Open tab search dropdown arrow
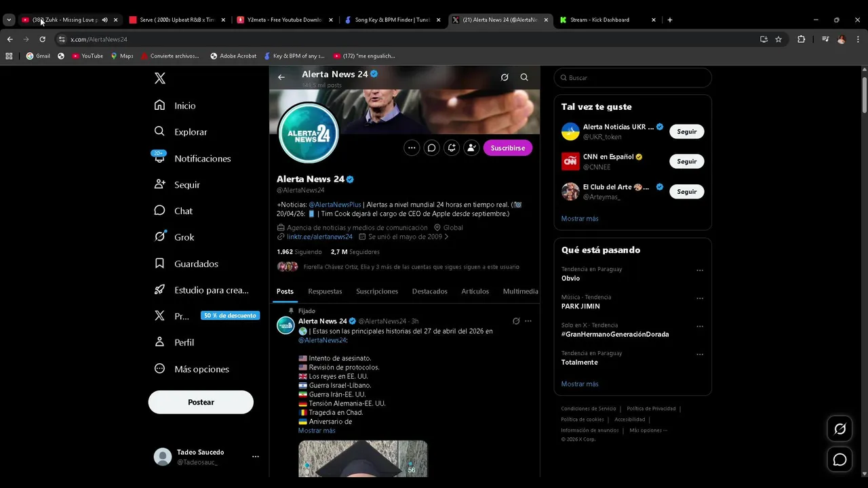The width and height of the screenshot is (868, 488). [x=9, y=20]
